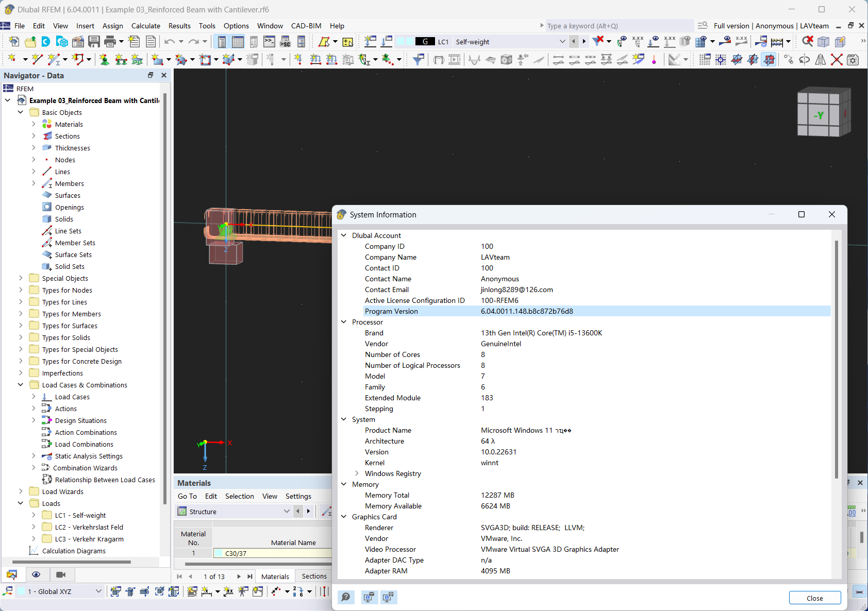Open the load case Self-weight dropdown
This screenshot has width=868, height=611.
562,42
